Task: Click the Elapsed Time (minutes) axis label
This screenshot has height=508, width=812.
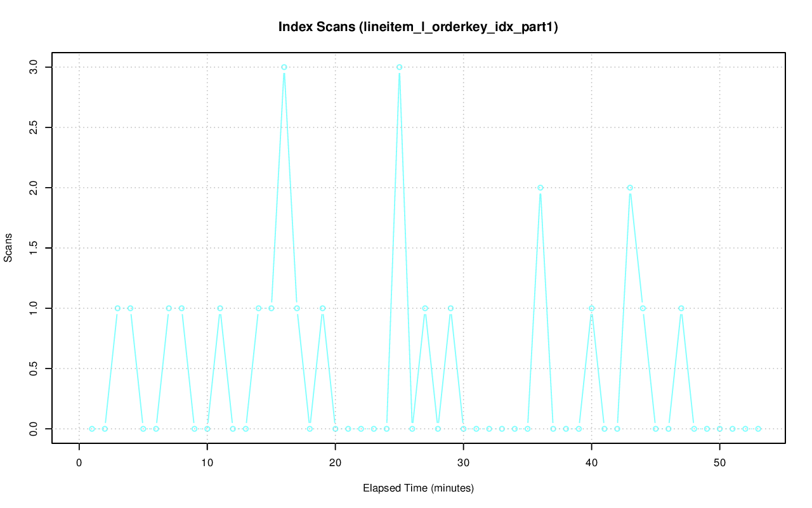Action: (418, 488)
